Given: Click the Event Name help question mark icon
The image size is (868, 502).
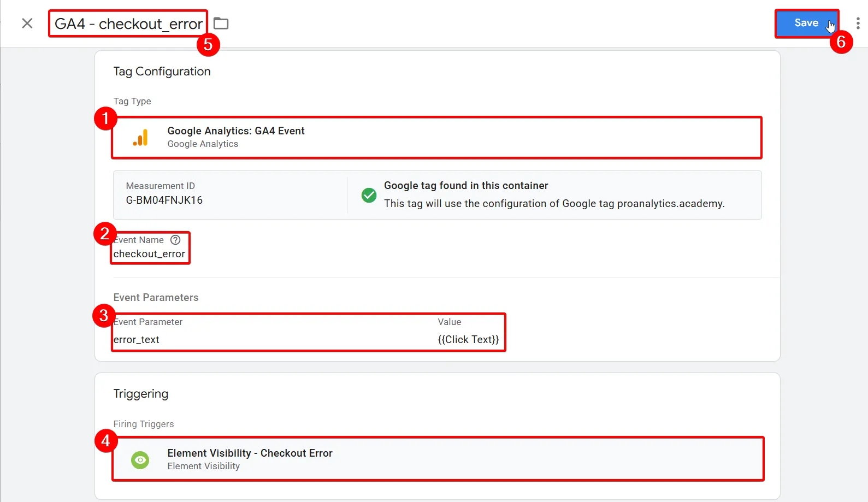Looking at the screenshot, I should click(x=175, y=240).
